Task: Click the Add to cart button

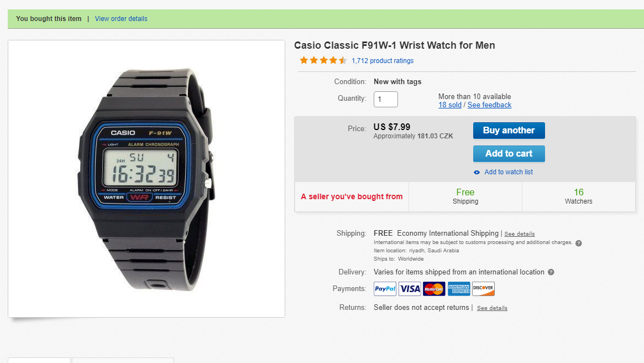Action: pos(509,153)
